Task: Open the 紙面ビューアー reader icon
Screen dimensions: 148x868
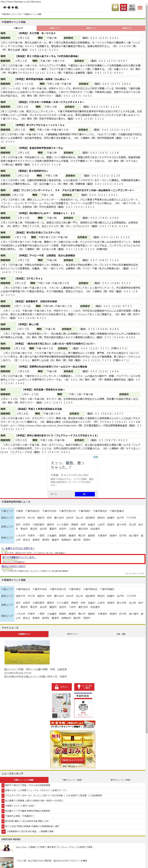Action: [83, 708]
